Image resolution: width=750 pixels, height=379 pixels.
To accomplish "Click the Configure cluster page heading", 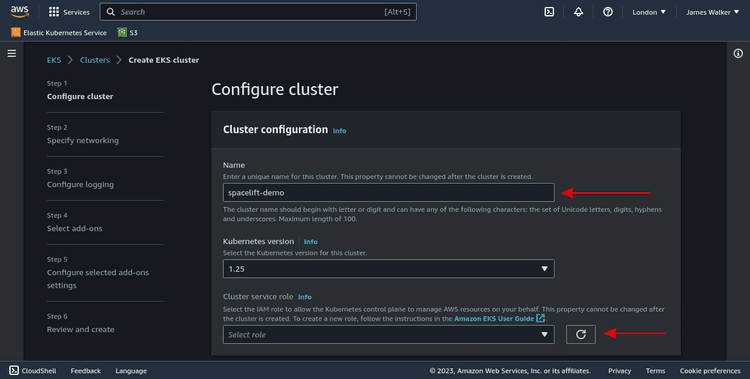I will coord(275,89).
